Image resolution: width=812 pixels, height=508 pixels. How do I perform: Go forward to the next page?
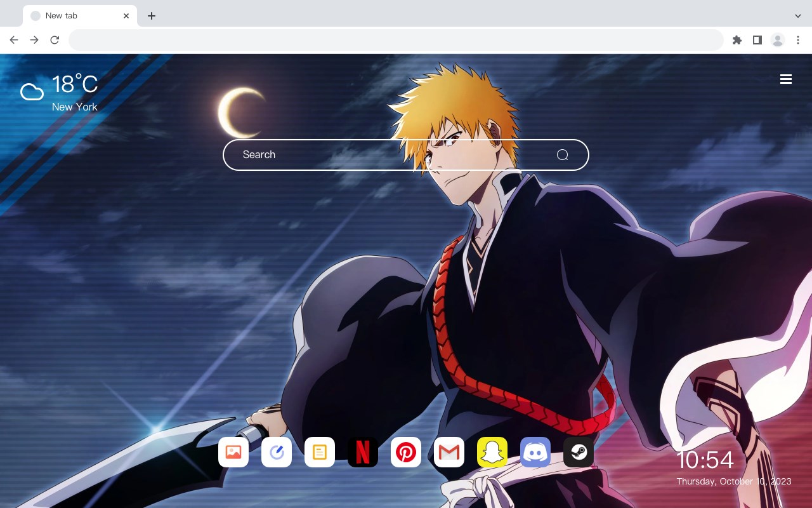[34, 40]
